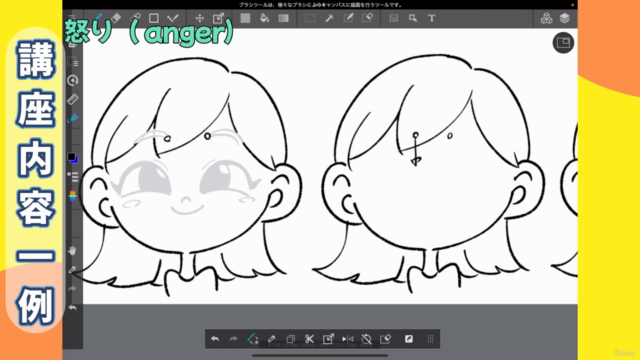Open the Layers panel icon
This screenshot has height=360, width=640.
click(x=564, y=18)
